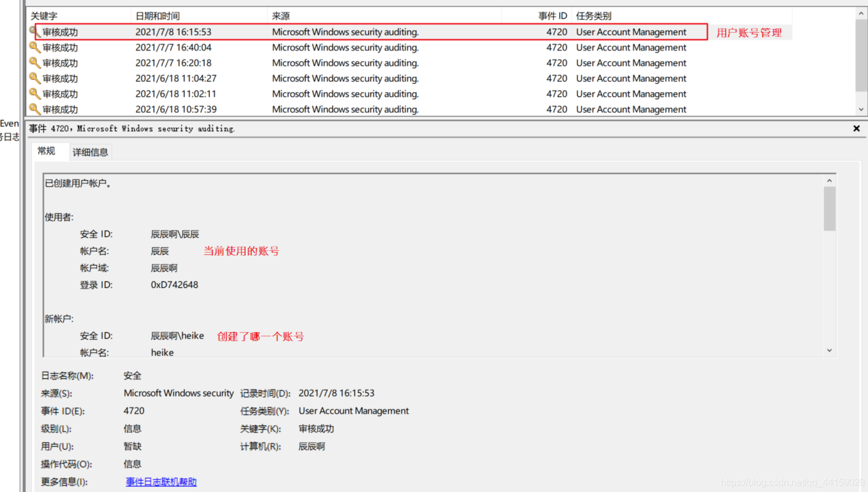Sort by 日期和时间 column header
Viewport: 868px width, 492px height.
pos(157,16)
